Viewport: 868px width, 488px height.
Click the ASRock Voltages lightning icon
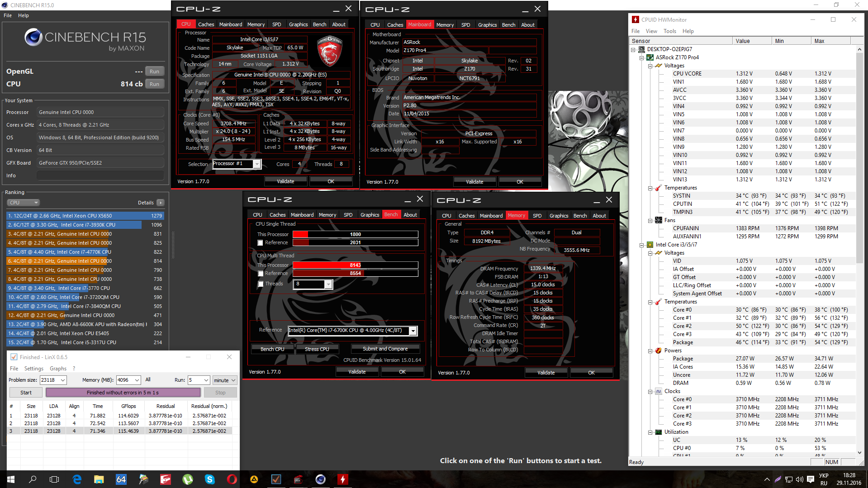coord(659,66)
